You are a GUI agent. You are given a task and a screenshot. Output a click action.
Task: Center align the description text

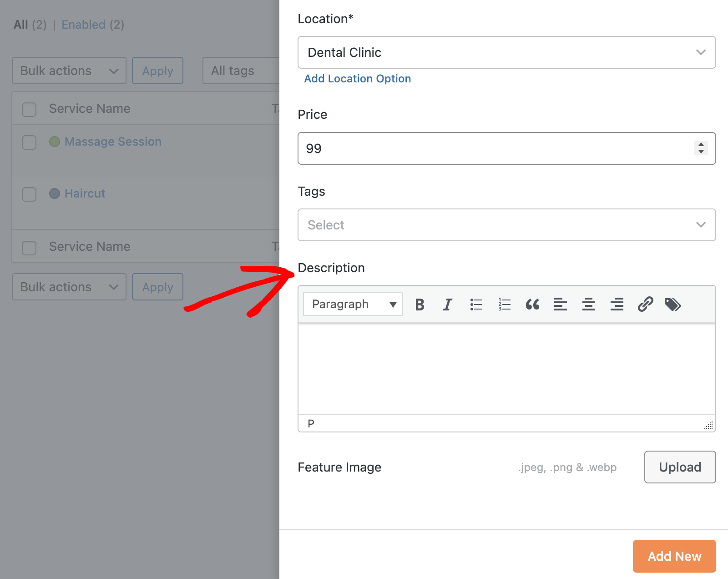(x=589, y=305)
